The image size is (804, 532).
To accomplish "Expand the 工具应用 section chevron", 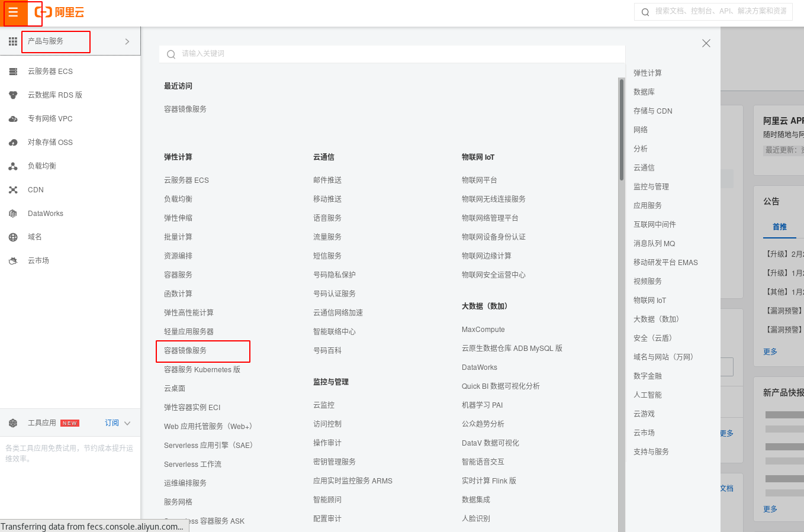I will point(127,423).
